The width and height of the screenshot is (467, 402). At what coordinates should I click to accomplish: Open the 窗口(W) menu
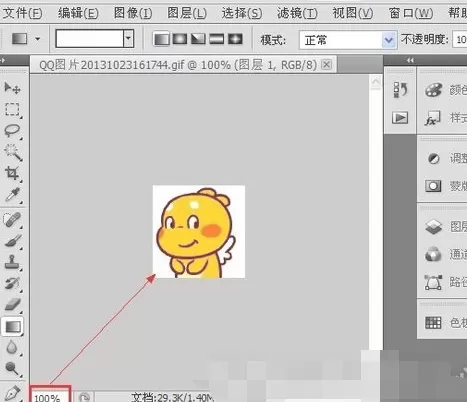point(411,13)
